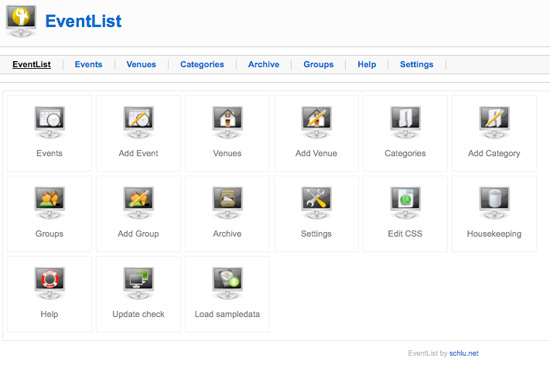Open the Housekeeping trash icon
This screenshot has width=550, height=365.
tap(494, 203)
